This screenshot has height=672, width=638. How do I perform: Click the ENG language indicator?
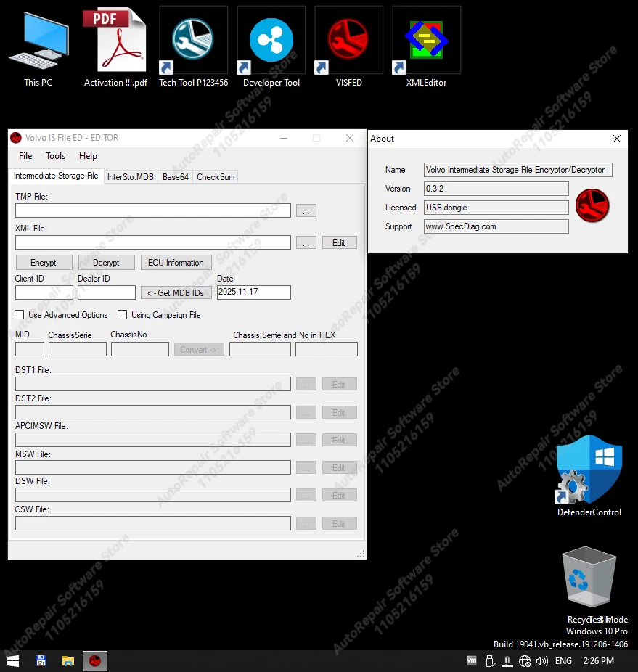tap(563, 661)
